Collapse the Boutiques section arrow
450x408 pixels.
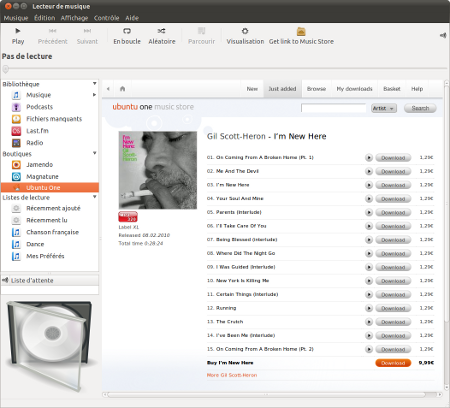[x=95, y=153]
